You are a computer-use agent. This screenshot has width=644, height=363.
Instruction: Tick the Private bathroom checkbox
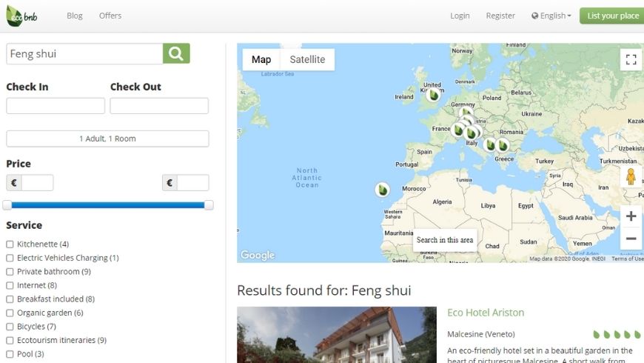click(x=10, y=272)
